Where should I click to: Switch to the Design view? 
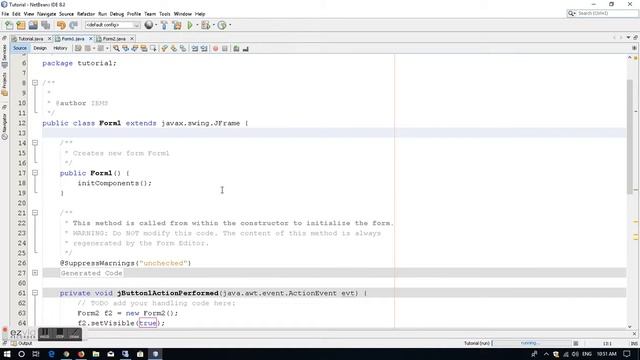[x=40, y=48]
